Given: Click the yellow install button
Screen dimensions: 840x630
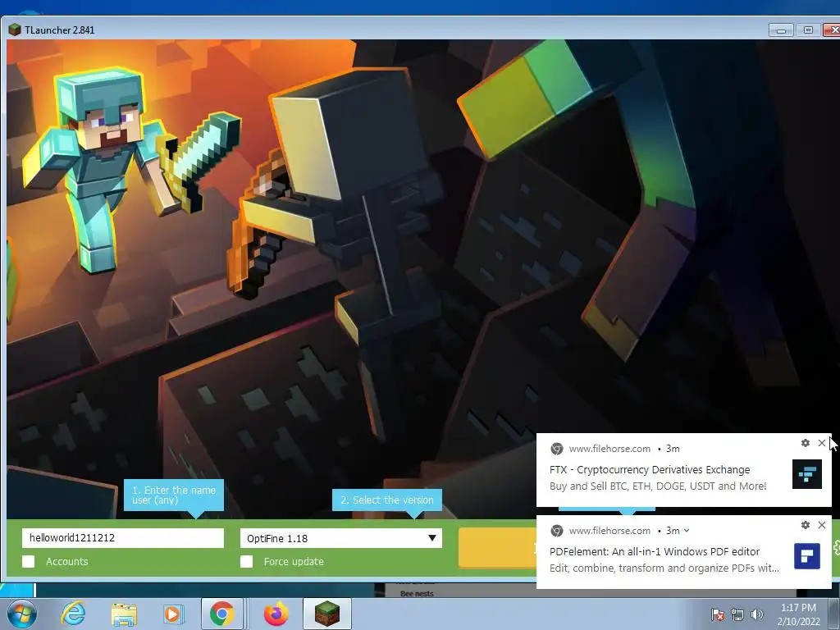Looking at the screenshot, I should 497,547.
